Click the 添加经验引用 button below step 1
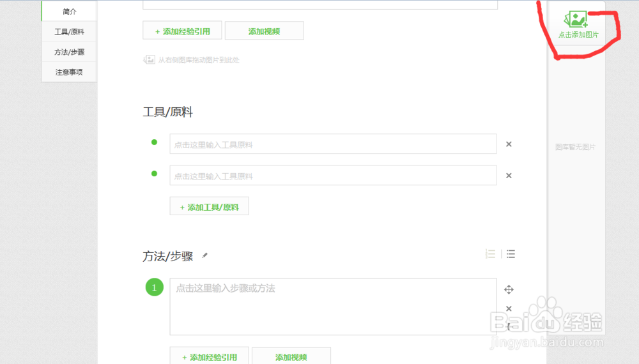This screenshot has width=639, height=364. (209, 356)
